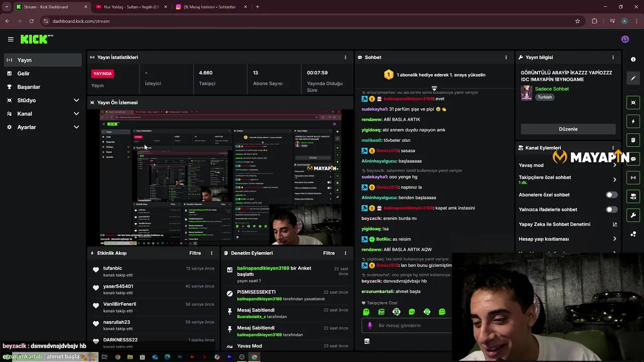Go to Gelir in the sidebar

42,73
